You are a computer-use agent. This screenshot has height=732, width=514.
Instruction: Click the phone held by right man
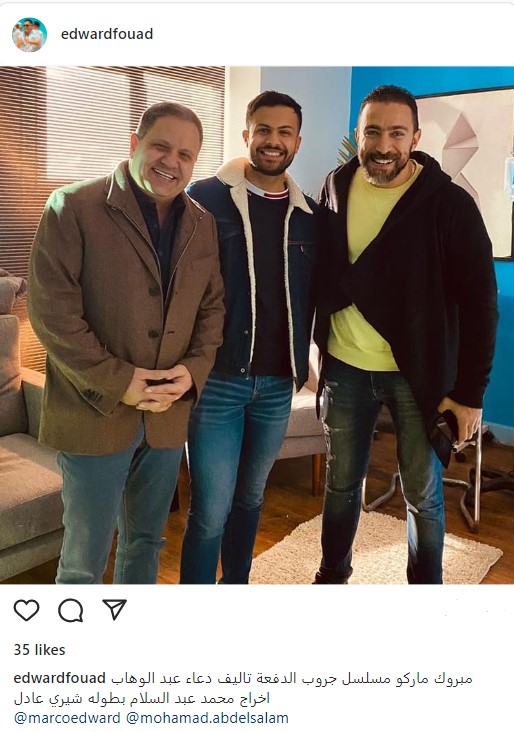click(444, 438)
